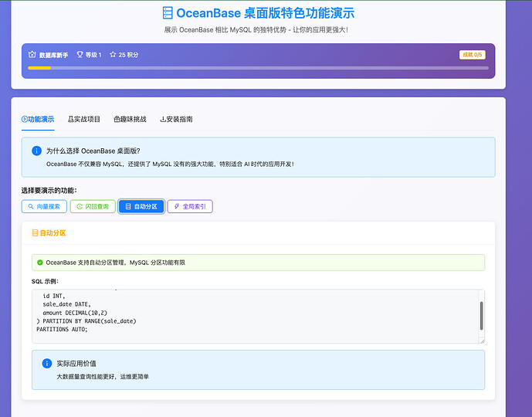Click the orange table icon beside 自动分区 heading
Screen dimensions: 532x417
click(x=35, y=232)
